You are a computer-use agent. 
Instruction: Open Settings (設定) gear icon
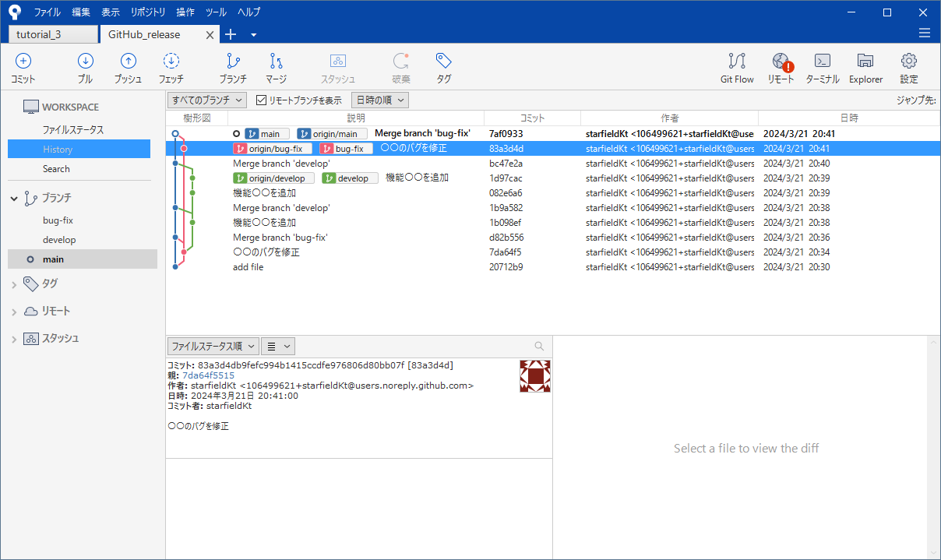908,61
